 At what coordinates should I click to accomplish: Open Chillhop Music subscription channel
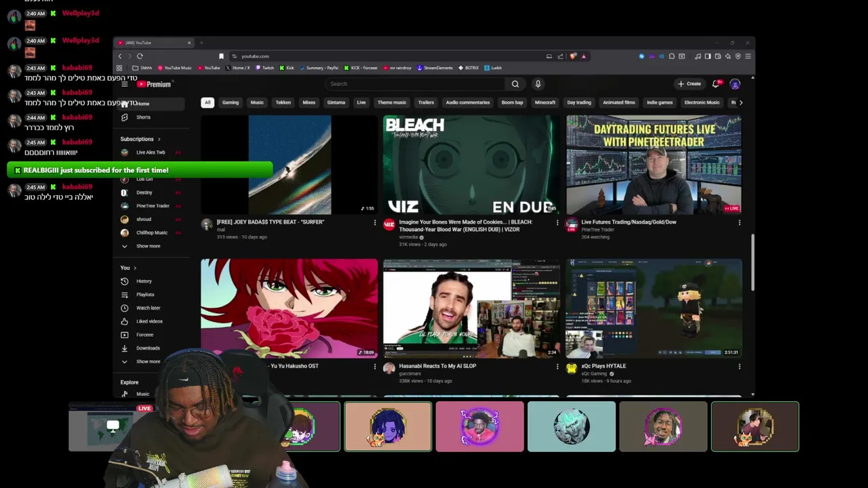click(x=152, y=232)
